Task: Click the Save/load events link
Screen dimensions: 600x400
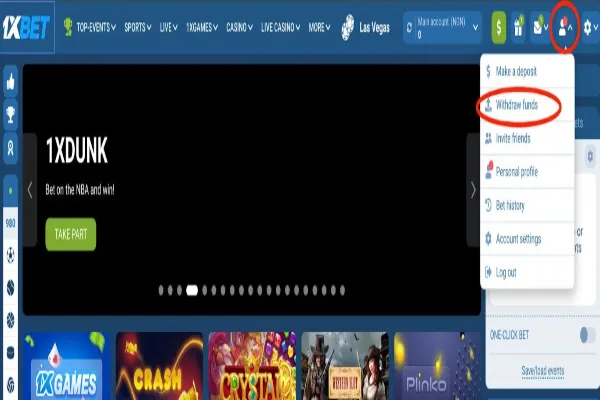Action: [x=543, y=371]
